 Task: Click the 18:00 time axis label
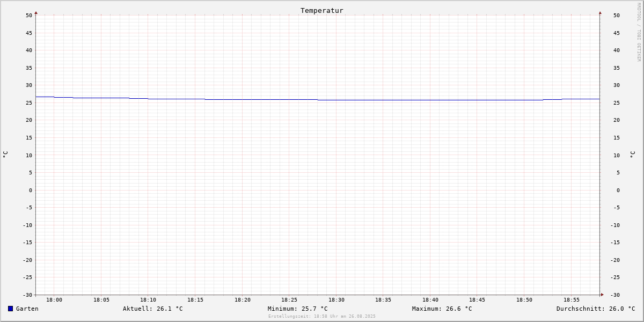54,300
